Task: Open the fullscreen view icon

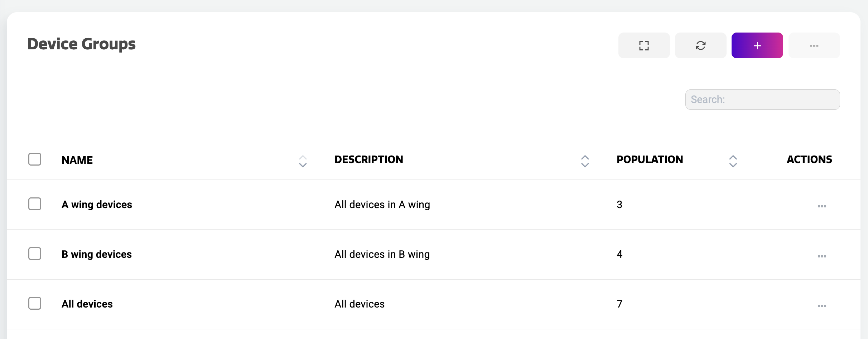Action: click(x=643, y=45)
